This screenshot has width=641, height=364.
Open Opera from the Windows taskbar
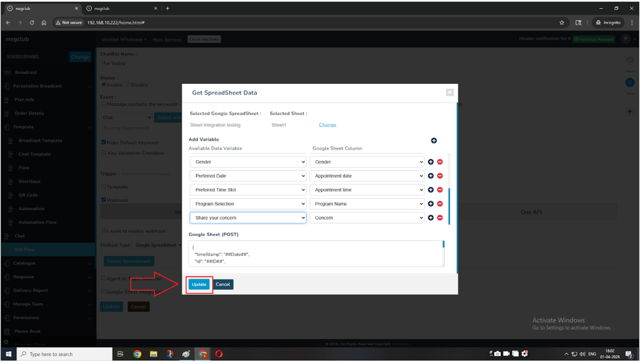[220, 354]
